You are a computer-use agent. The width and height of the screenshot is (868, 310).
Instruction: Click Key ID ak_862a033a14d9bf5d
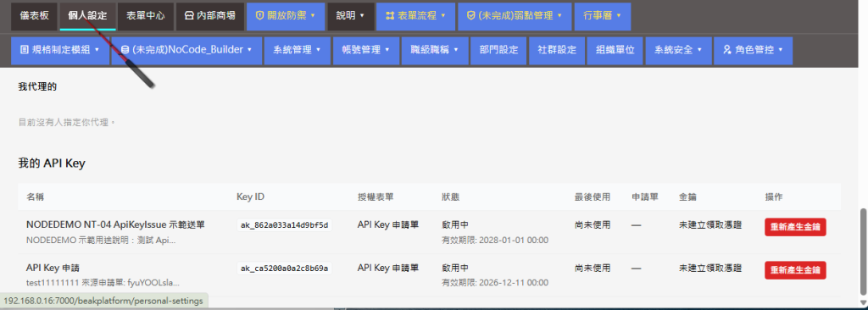[x=284, y=225]
